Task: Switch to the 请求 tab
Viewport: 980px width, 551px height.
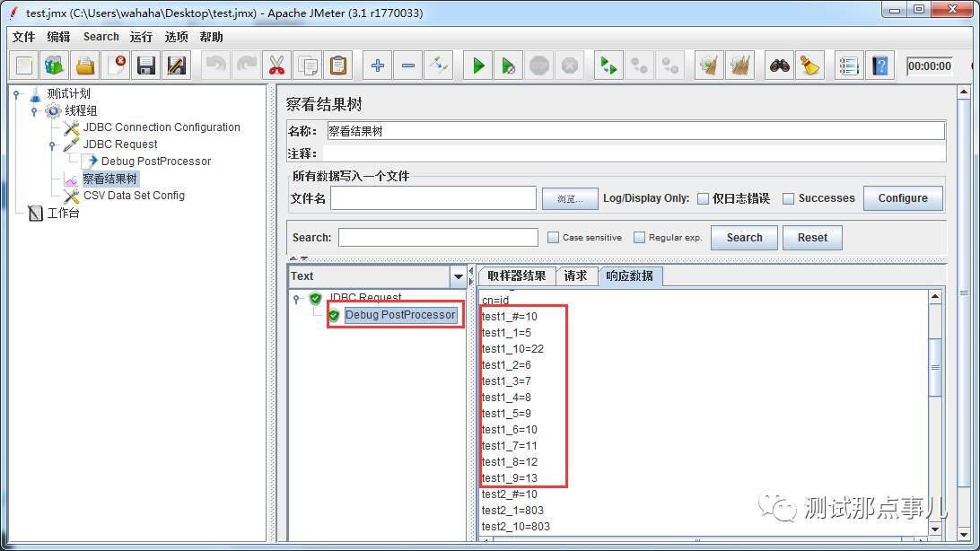Action: [575, 275]
